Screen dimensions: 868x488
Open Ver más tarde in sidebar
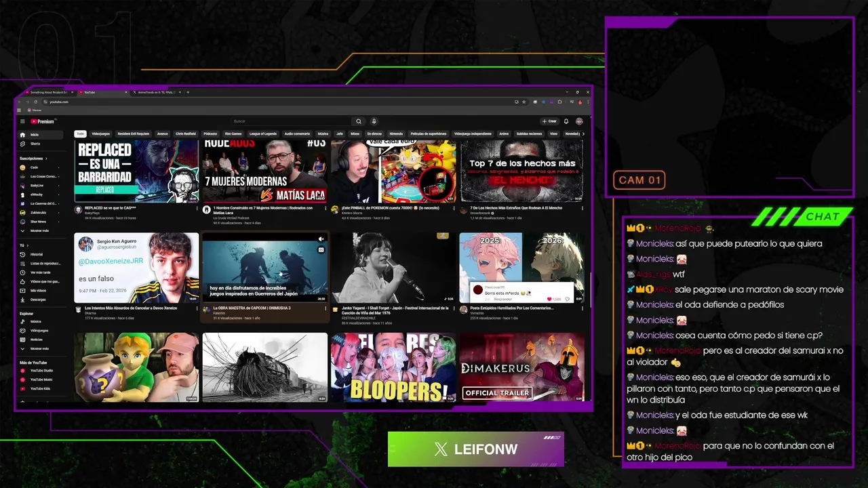[x=40, y=272]
